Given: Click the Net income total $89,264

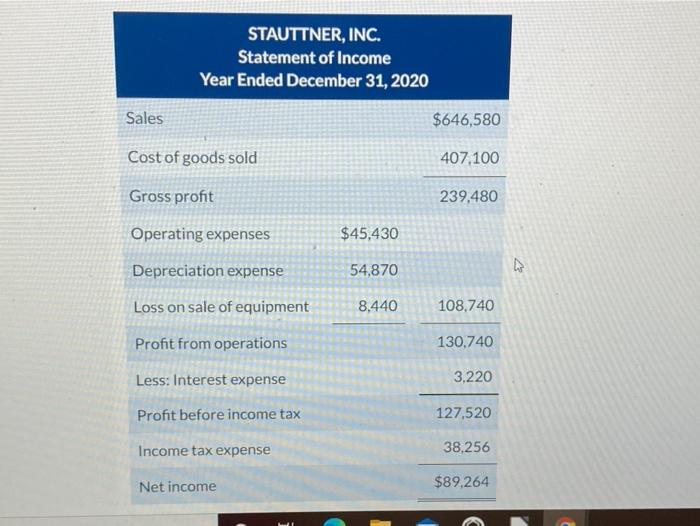Looking at the screenshot, I should (462, 482).
